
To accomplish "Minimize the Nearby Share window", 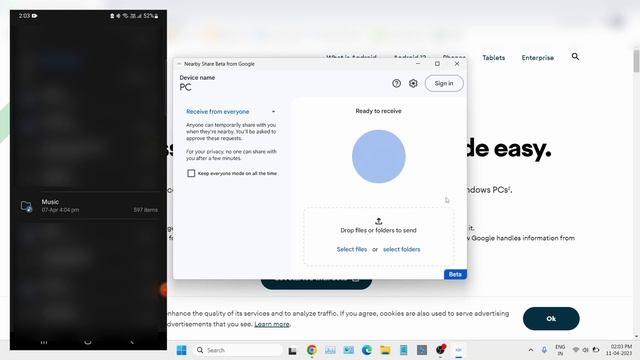I will (x=418, y=64).
